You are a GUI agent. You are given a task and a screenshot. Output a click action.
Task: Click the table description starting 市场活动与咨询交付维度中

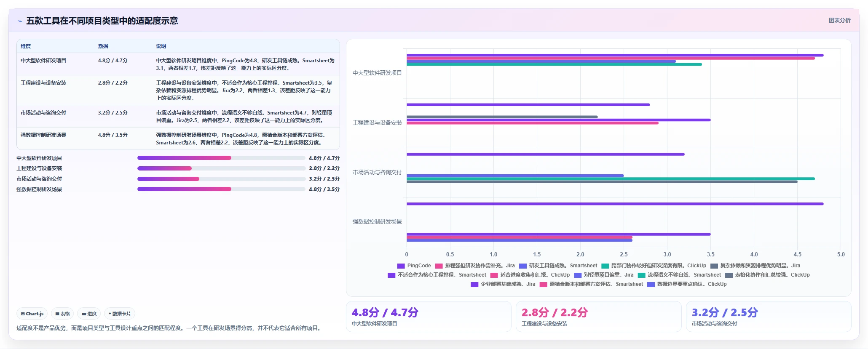[x=244, y=117]
